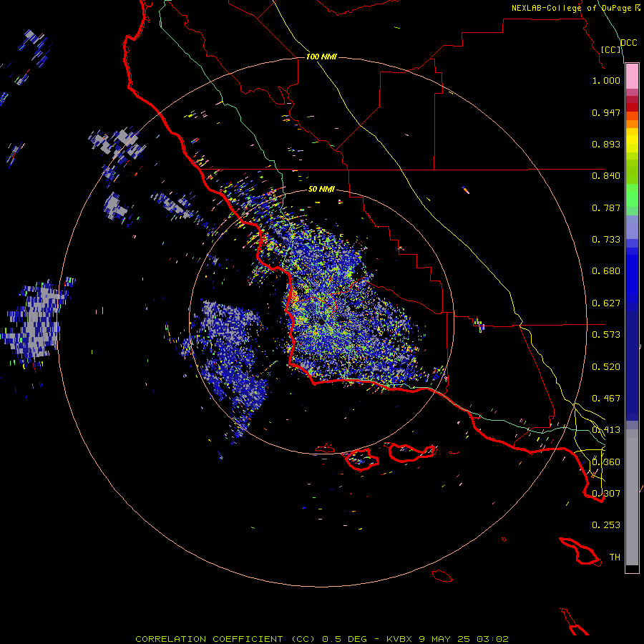Click the [CC] legend header label

point(610,49)
